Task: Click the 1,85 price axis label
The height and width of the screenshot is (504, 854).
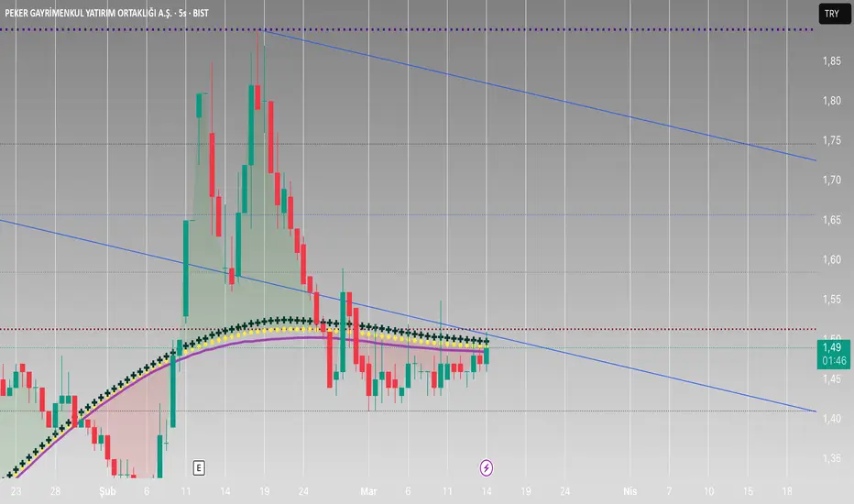Action: pyautogui.click(x=832, y=61)
